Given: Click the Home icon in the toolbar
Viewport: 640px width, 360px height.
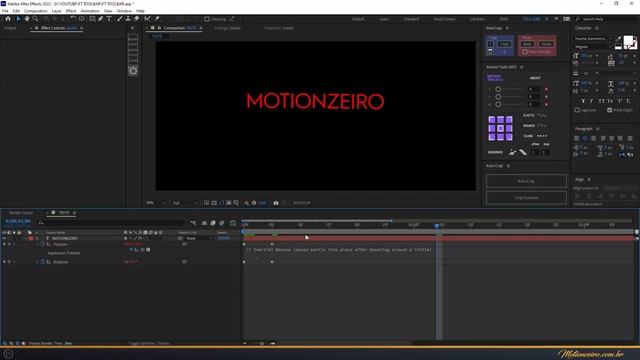Looking at the screenshot, I should [8, 19].
